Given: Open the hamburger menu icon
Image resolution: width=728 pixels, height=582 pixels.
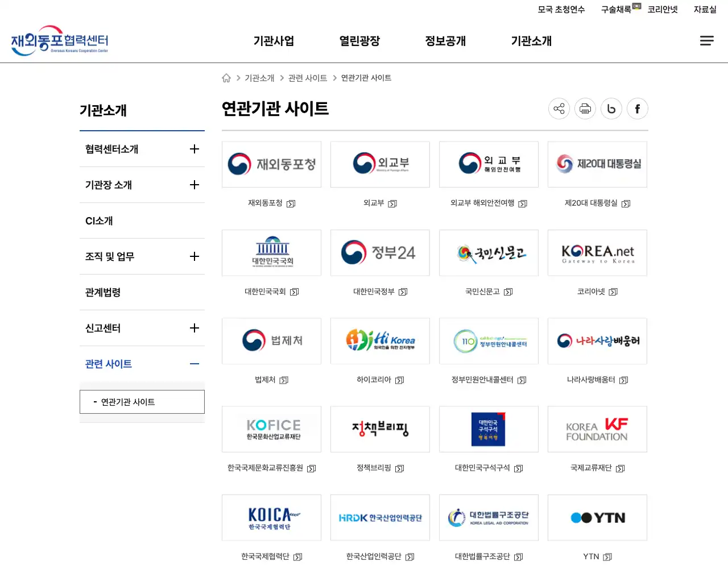Looking at the screenshot, I should click(706, 41).
